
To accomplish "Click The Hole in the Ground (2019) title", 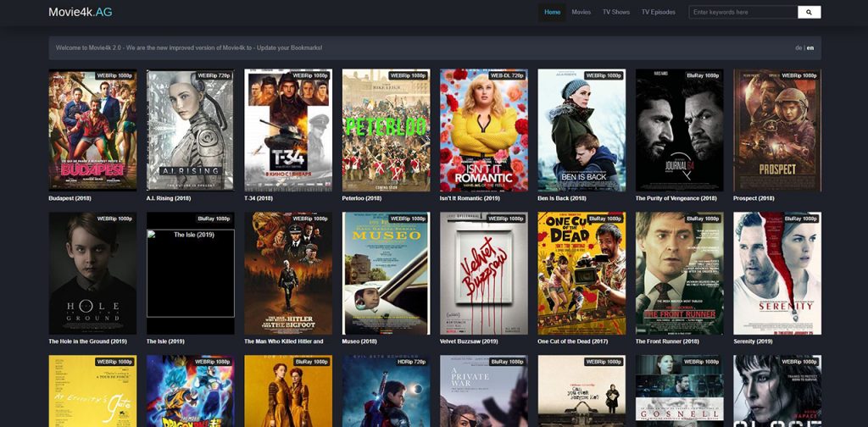I will 87,341.
